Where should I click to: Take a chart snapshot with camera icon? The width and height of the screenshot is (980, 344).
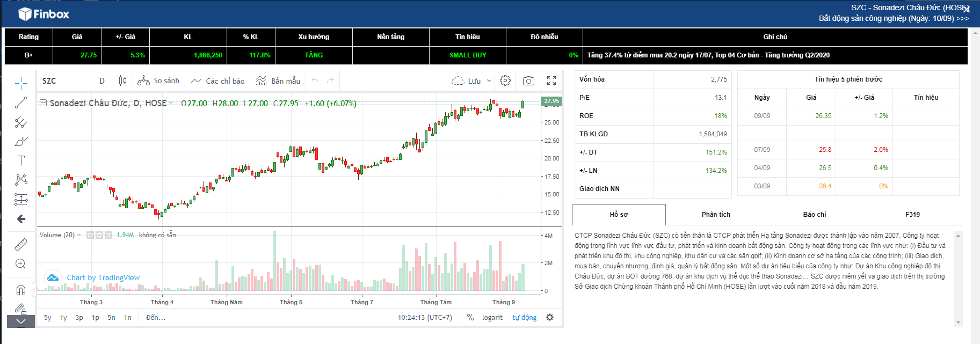tap(528, 81)
